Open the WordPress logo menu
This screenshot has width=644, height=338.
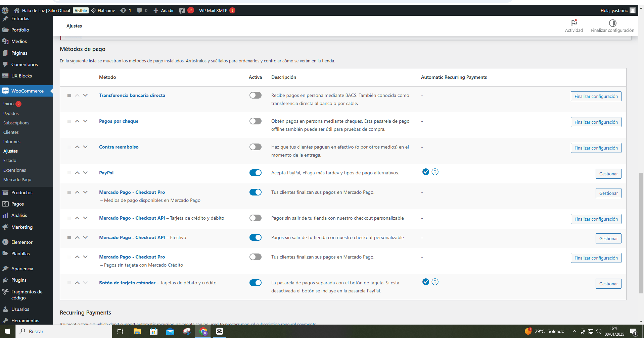point(5,10)
